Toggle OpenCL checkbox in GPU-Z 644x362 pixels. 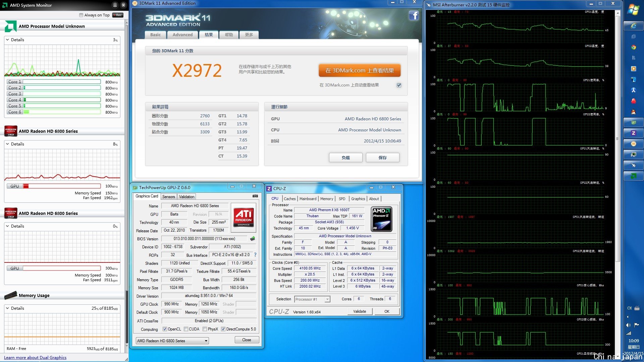[165, 329]
